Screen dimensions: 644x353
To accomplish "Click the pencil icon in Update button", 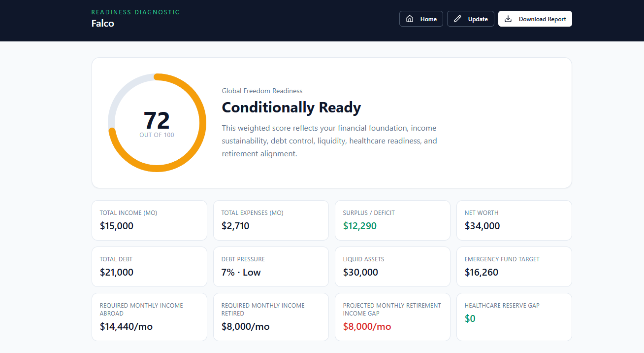I will pos(457,19).
